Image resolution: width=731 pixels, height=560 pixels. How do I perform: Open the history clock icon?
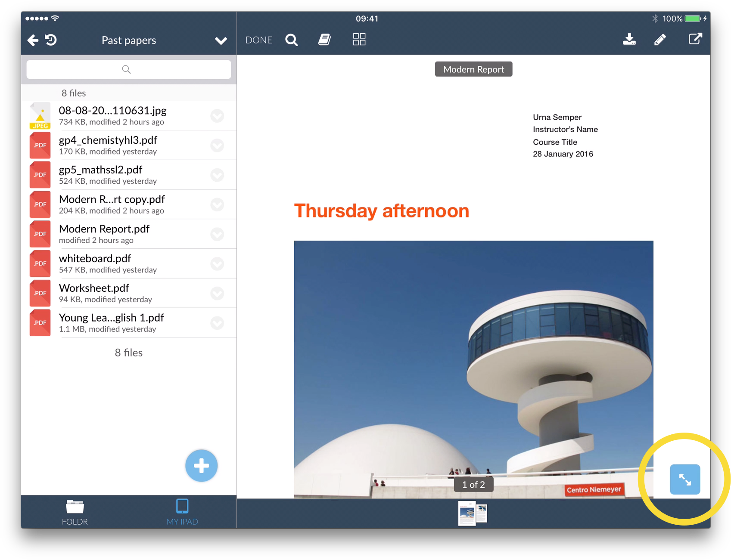pos(51,40)
